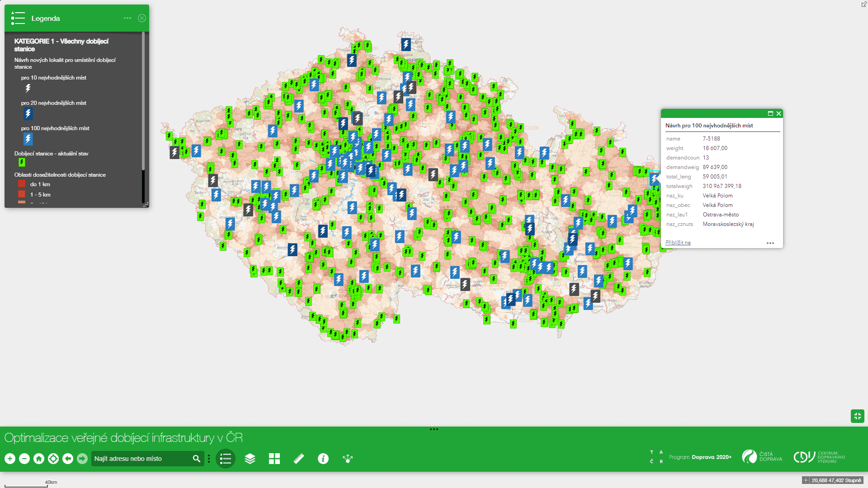This screenshot has height=488, width=868.
Task: Open the Legenda panel three-dot options menu
Action: [x=127, y=18]
